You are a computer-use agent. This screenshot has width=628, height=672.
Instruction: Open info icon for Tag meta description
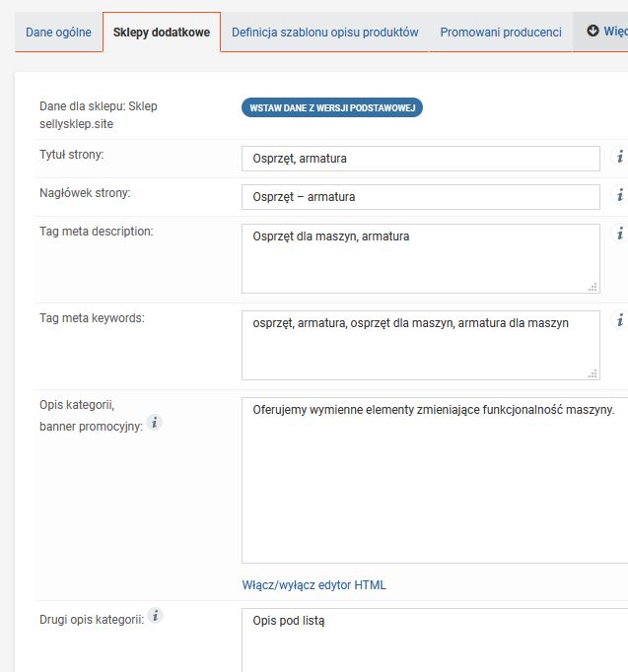coord(620,234)
